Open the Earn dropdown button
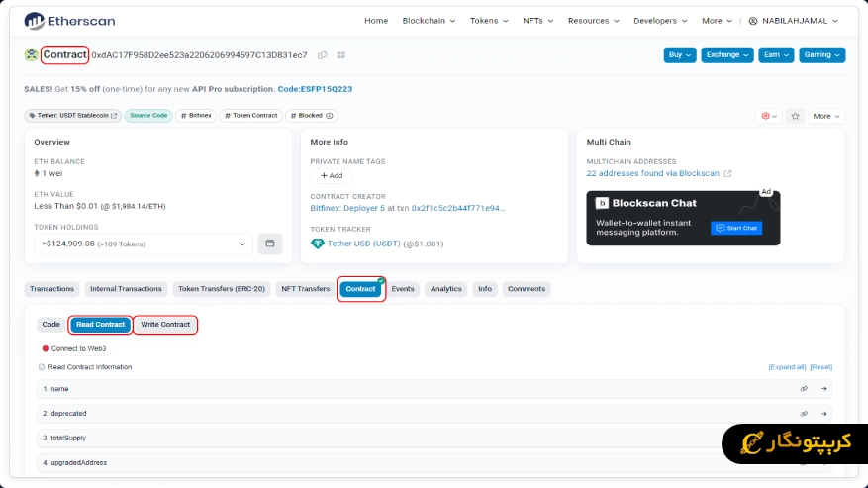 pyautogui.click(x=776, y=54)
